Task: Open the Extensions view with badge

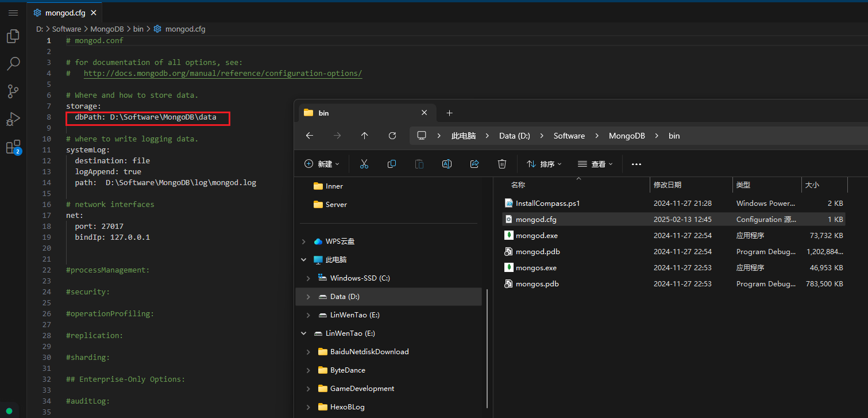Action: point(13,147)
